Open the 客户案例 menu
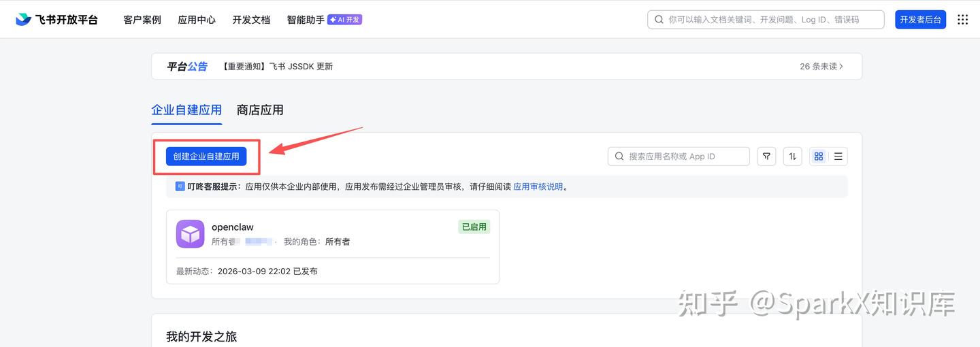The height and width of the screenshot is (347, 980). coord(142,20)
